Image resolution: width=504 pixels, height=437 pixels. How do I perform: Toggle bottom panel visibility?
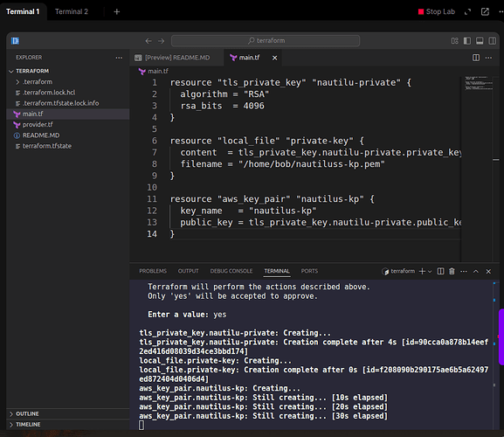point(480,41)
